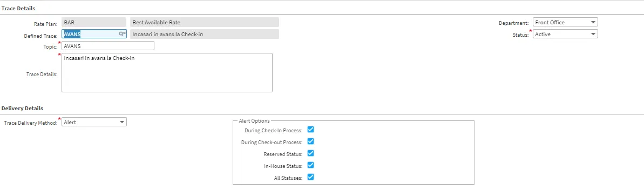Viewport: 644px width, 196px height.
Task: Click the In-House Status label
Action: [283, 166]
